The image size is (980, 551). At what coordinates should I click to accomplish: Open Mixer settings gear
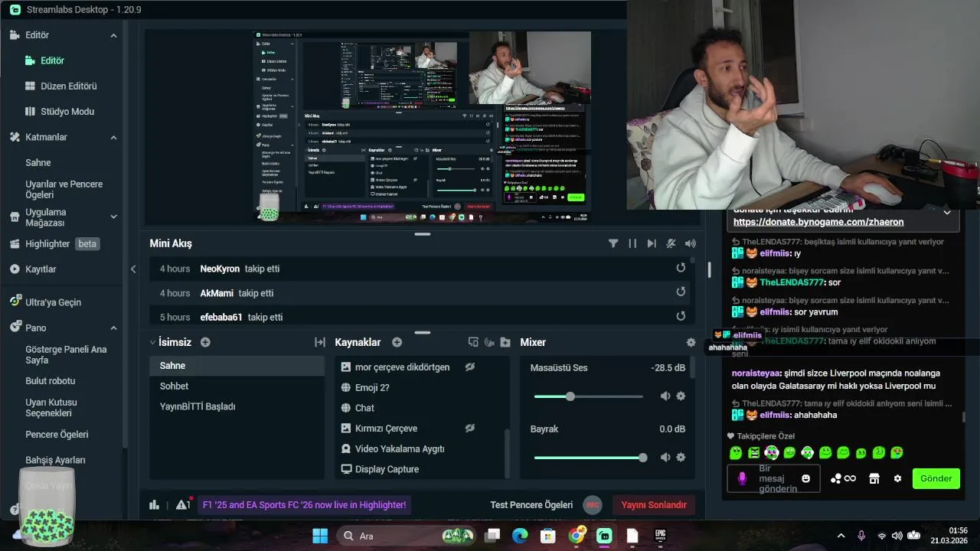[x=691, y=343]
